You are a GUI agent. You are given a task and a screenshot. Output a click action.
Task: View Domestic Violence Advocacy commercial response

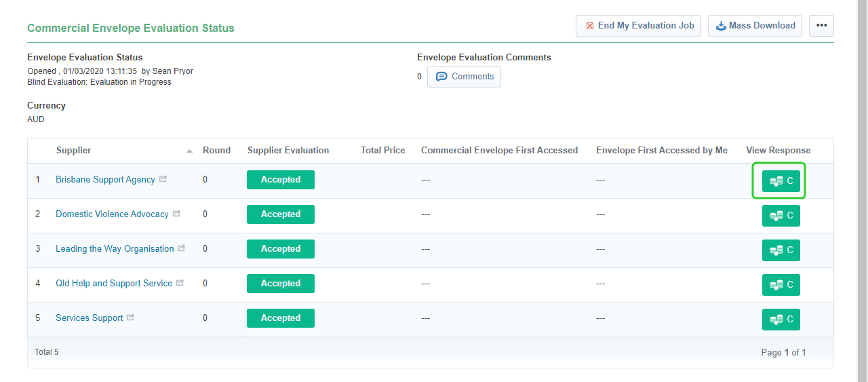coord(781,216)
